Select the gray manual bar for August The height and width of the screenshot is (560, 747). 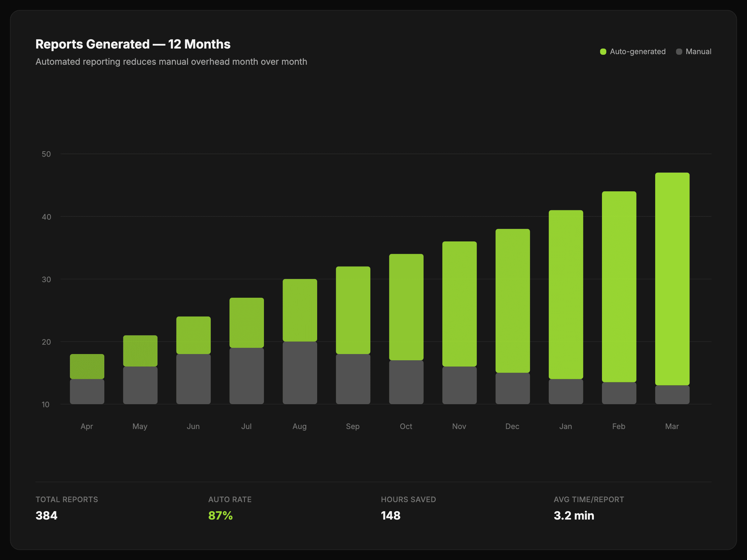coord(299,373)
